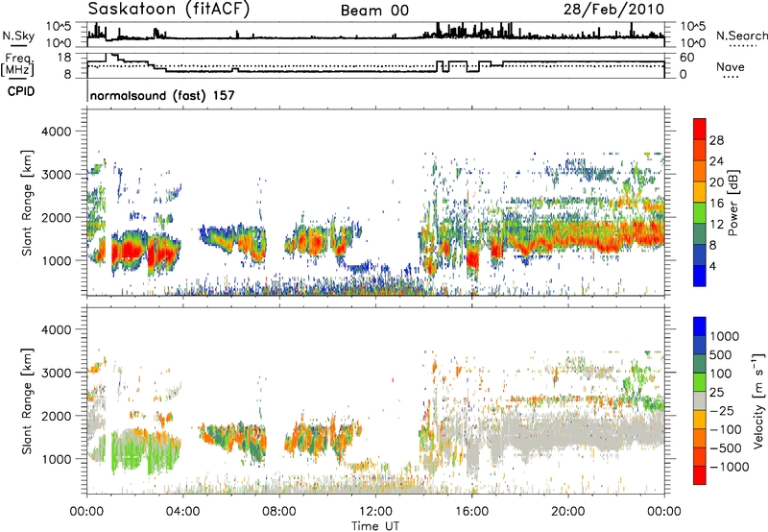Click the 24 dB power colorbar label
Viewport: 768px width, 532px height.
[716, 161]
